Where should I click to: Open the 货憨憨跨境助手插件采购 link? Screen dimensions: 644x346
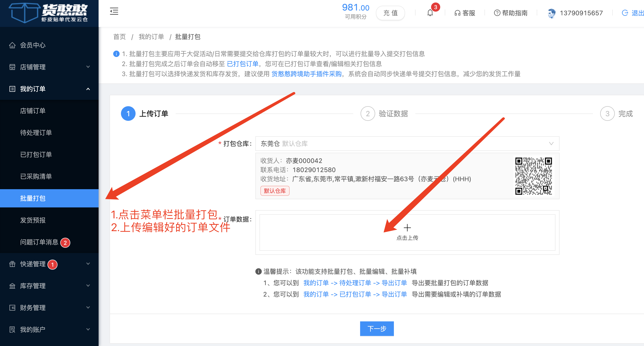tap(306, 74)
